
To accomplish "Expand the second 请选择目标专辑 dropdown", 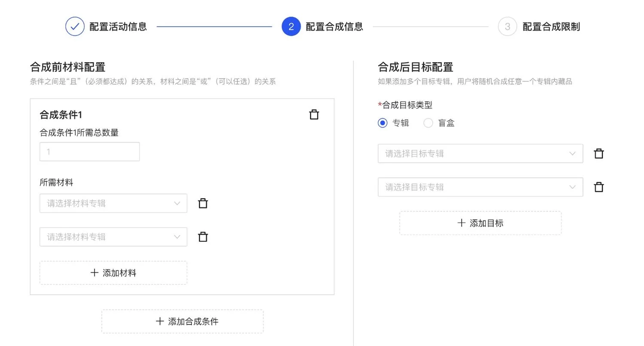I will pos(480,187).
